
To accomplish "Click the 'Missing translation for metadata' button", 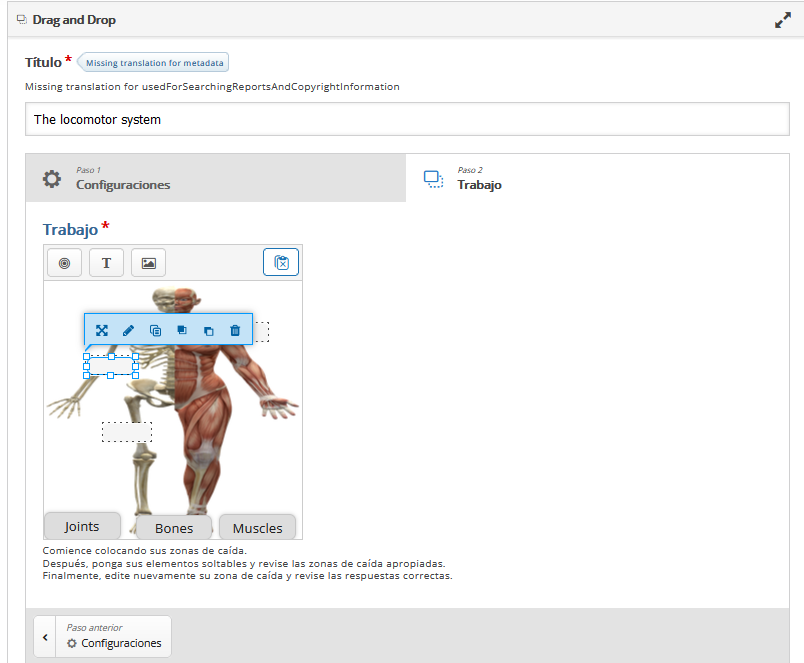I will [x=155, y=63].
